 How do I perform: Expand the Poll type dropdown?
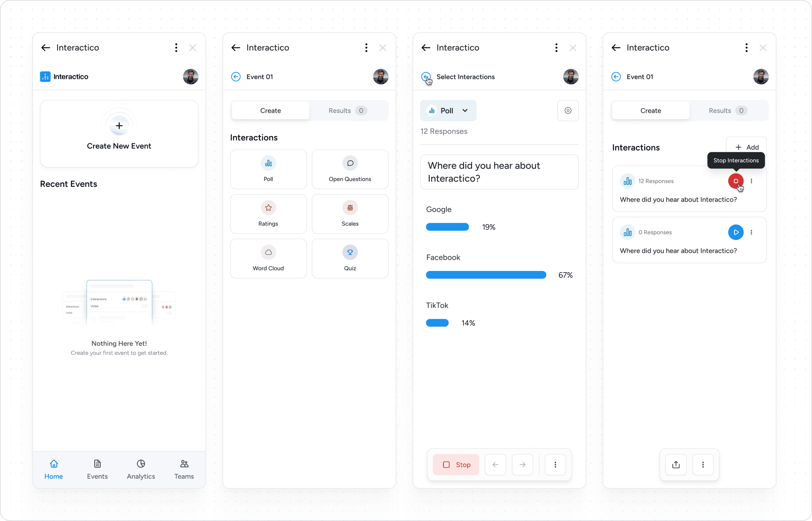448,110
